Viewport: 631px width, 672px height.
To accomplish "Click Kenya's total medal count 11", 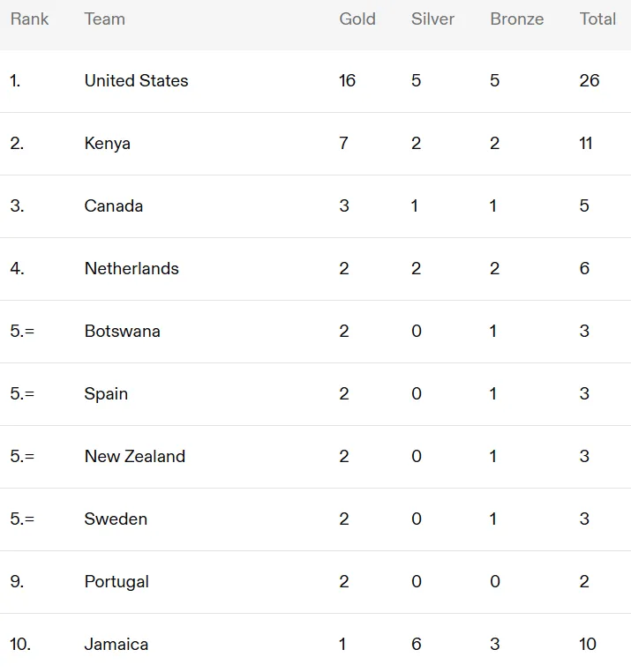I will (x=585, y=143).
